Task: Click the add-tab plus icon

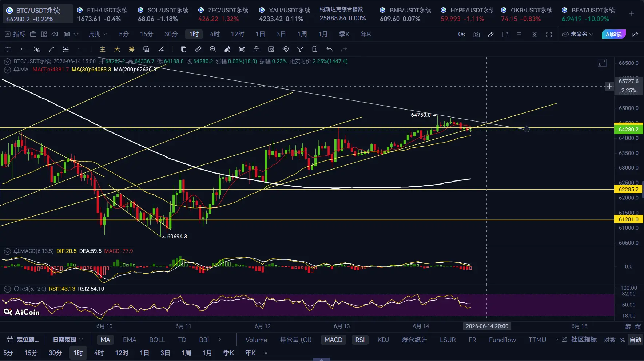Action: [632, 13]
